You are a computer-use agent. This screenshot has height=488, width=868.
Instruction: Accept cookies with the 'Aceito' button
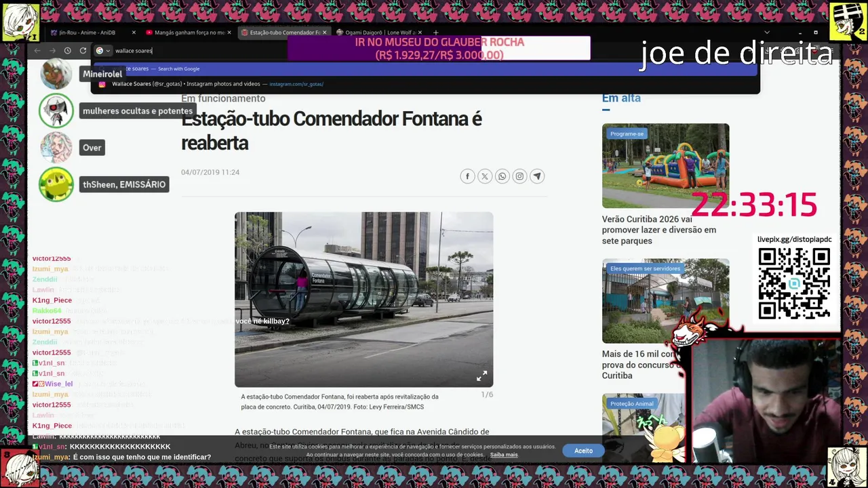(x=583, y=451)
